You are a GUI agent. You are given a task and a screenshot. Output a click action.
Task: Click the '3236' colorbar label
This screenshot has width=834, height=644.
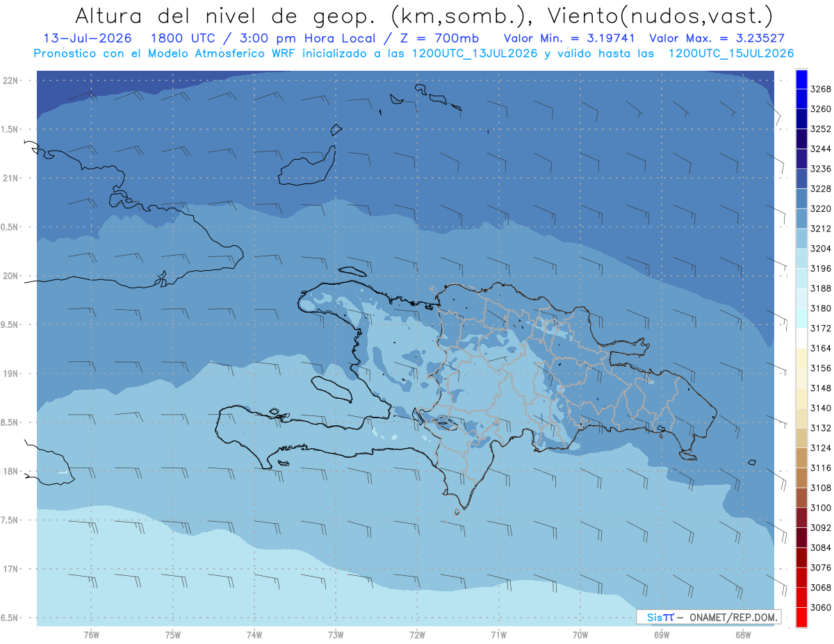821,169
